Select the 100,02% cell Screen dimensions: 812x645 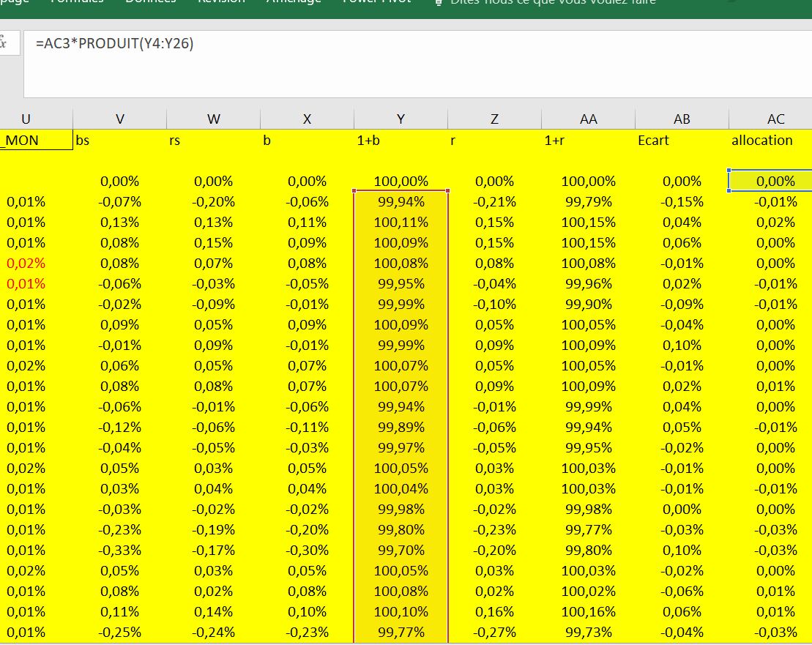pos(588,591)
